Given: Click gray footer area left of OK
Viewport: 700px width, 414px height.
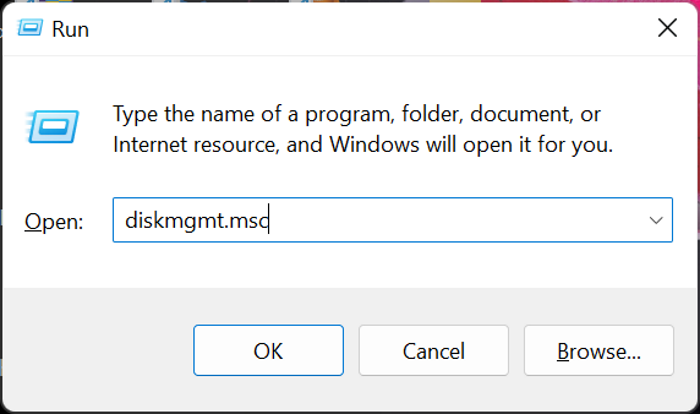Looking at the screenshot, I should (100, 350).
